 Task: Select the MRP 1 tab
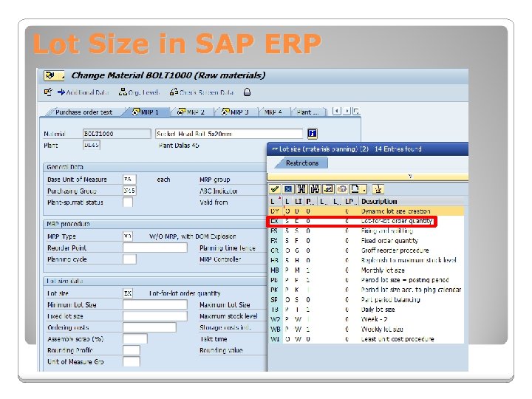[x=146, y=112]
